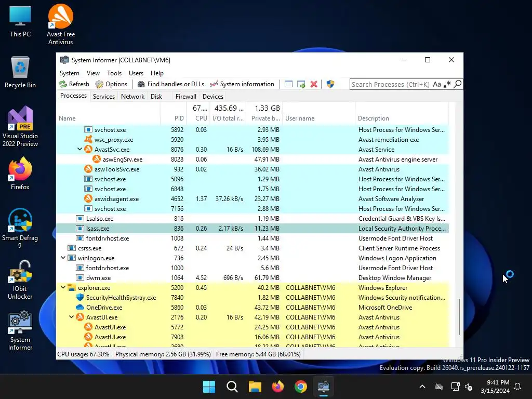The image size is (532, 399).
Task: Select the aswidsagent.exe process icon
Action: 88,198
